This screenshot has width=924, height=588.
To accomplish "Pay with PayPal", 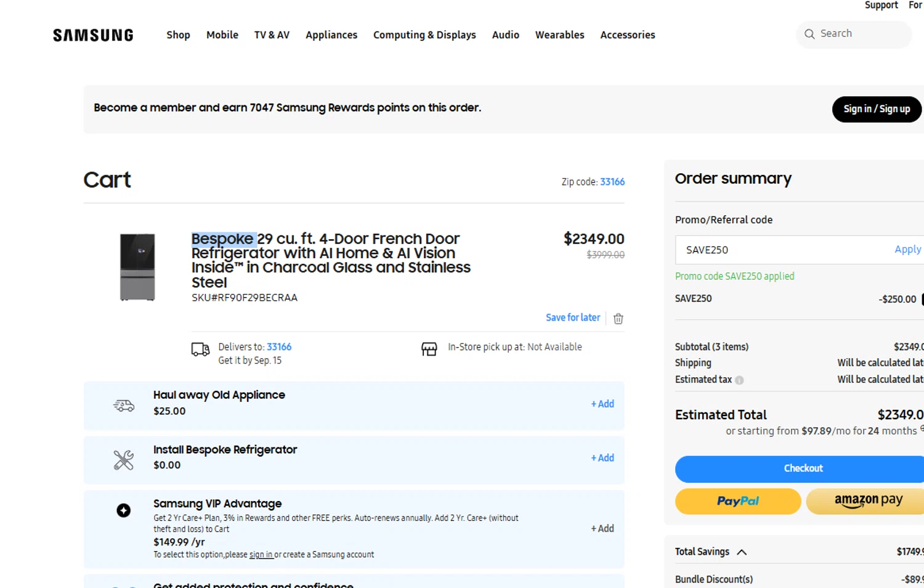I will pyautogui.click(x=738, y=501).
